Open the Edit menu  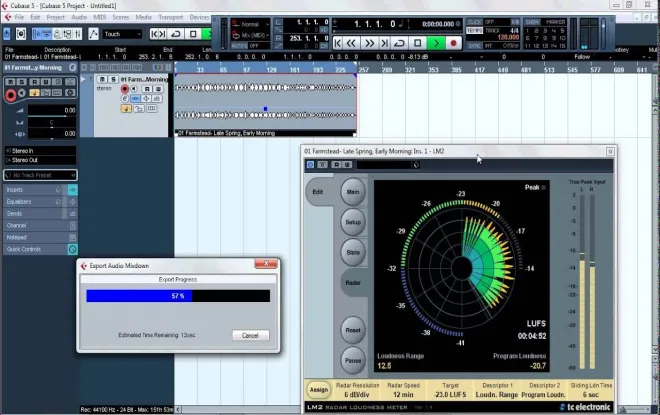tap(35, 17)
